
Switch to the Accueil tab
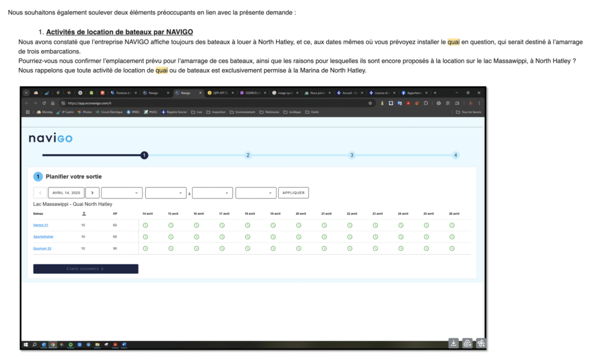click(350, 93)
